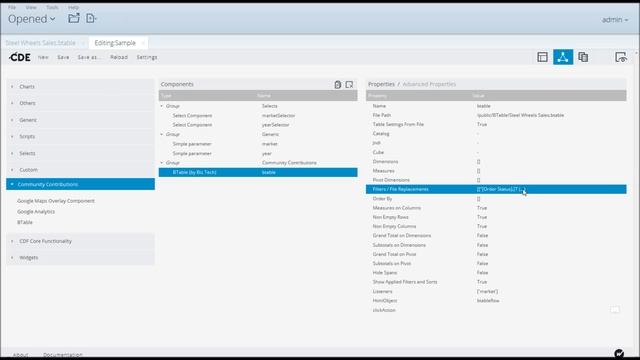Open the File menu
The width and height of the screenshot is (640, 360).
pos(12,7)
